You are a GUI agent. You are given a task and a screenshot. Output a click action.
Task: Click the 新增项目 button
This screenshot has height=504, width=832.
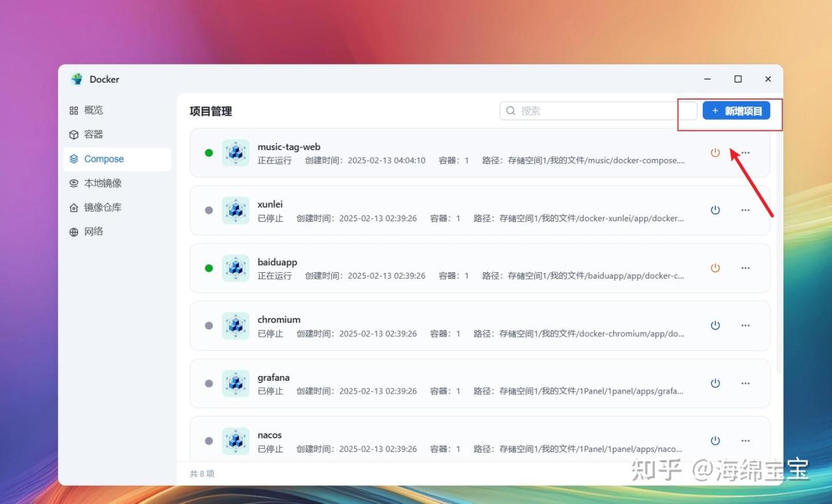coord(736,111)
